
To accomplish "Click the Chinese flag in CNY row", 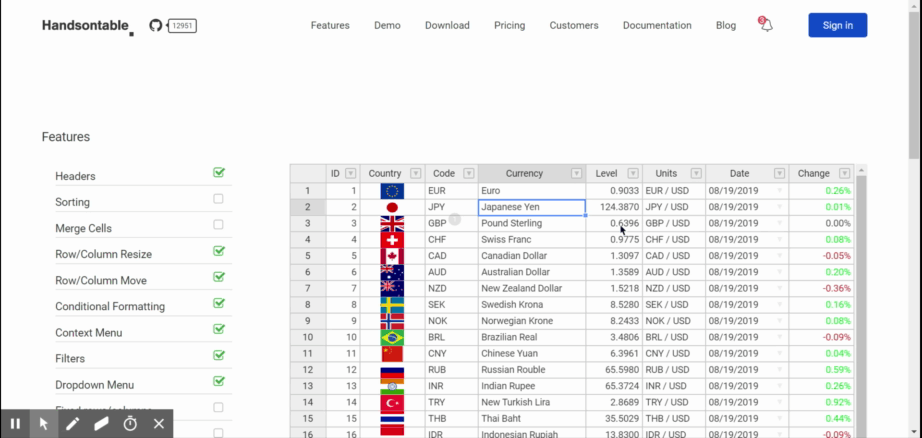I will tap(392, 354).
